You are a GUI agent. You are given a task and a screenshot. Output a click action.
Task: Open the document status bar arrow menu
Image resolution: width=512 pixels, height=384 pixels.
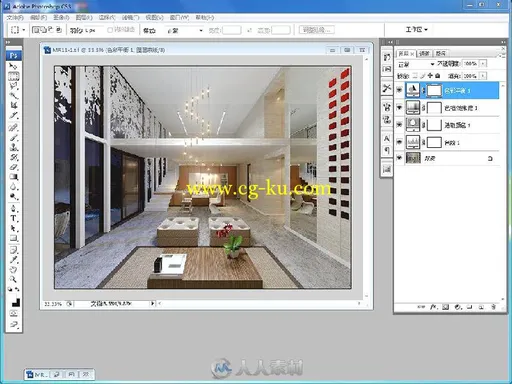pyautogui.click(x=152, y=303)
